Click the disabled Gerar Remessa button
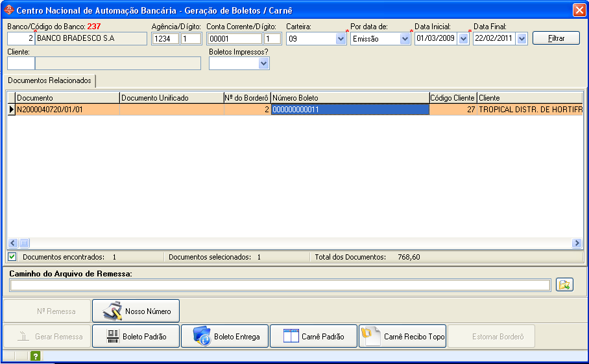This screenshot has width=589, height=364. click(47, 336)
